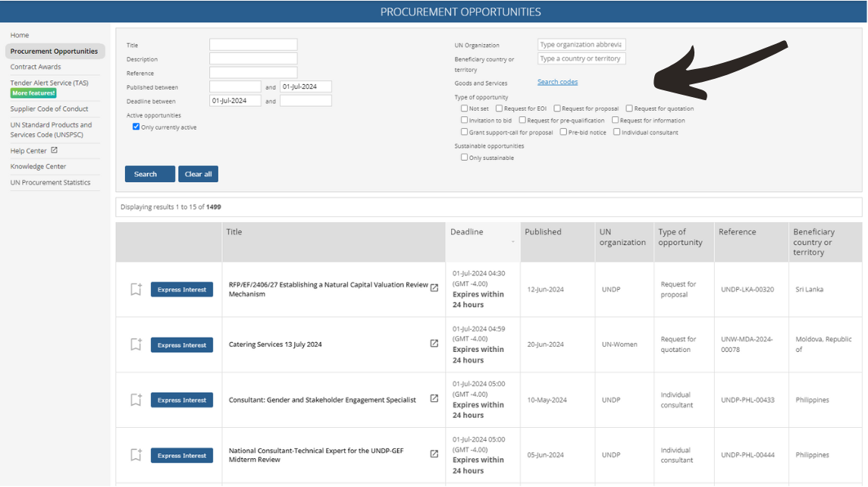Open Supplier Code of Conduct page
868x487 pixels.
pyautogui.click(x=49, y=108)
